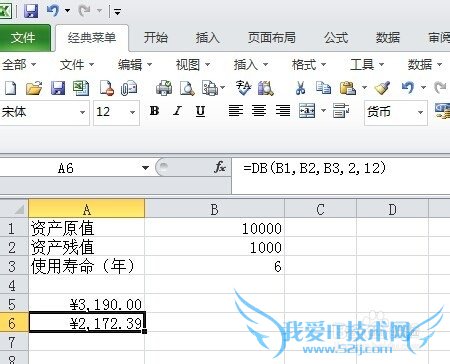Click the Spelling check icon
Viewport: 450px width, 364px height.
(x=243, y=88)
